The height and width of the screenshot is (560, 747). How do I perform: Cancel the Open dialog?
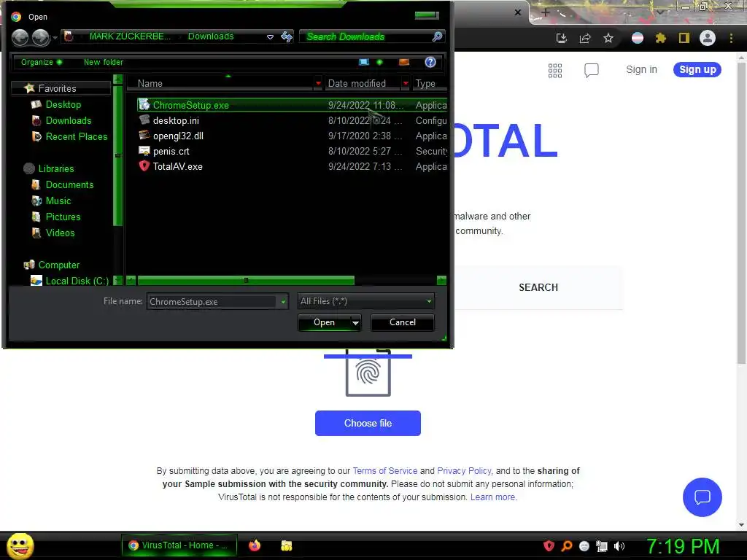click(403, 322)
